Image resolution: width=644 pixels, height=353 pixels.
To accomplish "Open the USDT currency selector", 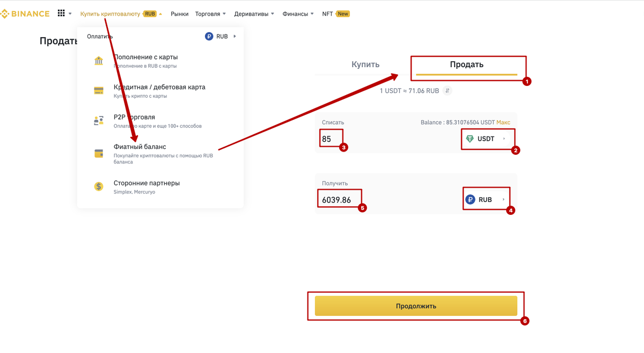I will coord(486,139).
